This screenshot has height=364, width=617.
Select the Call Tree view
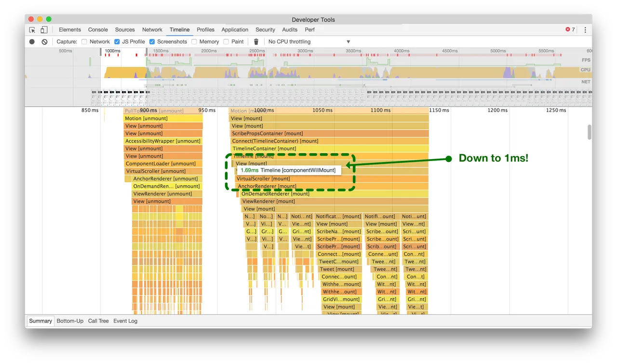[98, 321]
